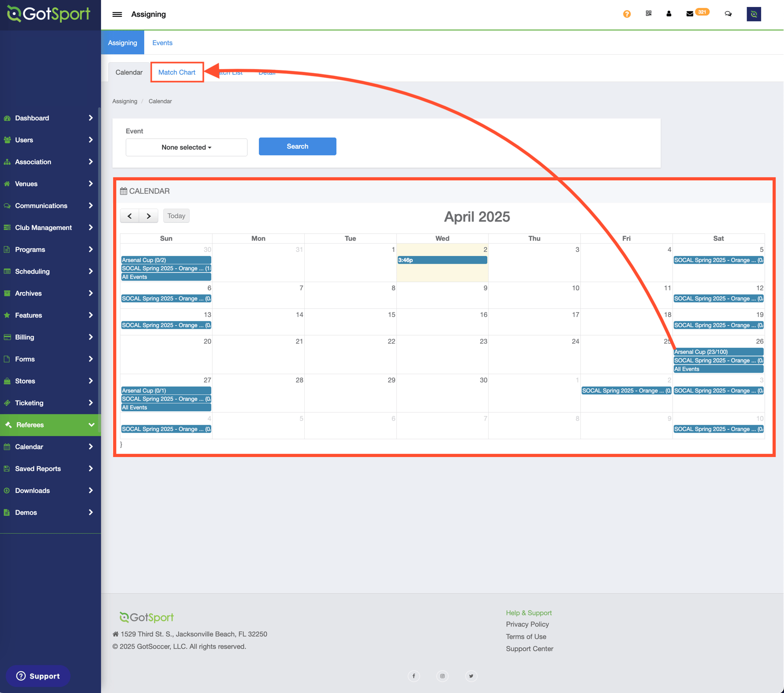Click the Today calendar button

point(176,216)
